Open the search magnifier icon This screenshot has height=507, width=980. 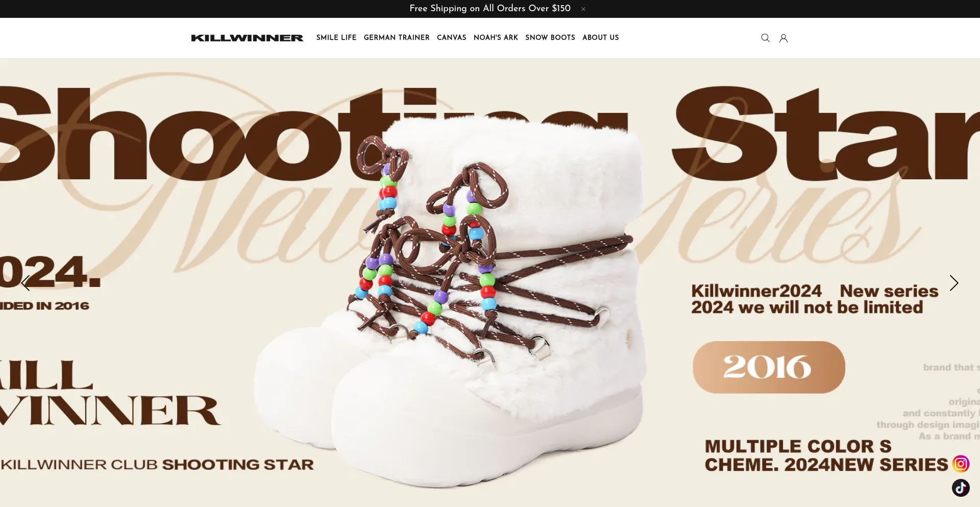tap(765, 38)
